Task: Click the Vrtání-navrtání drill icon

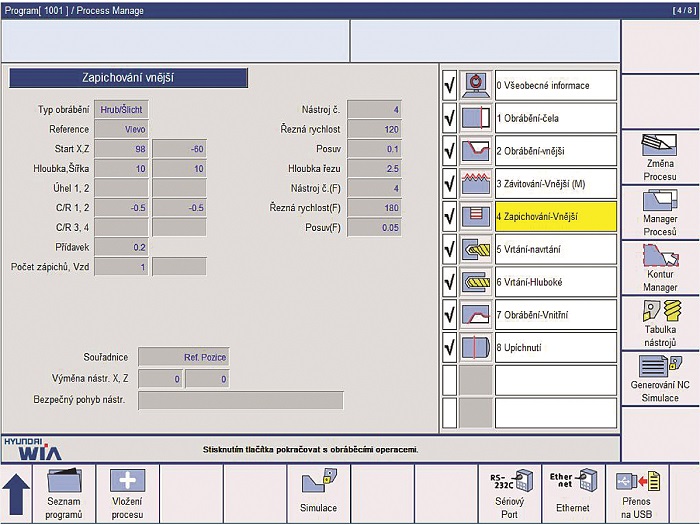Action: point(476,249)
